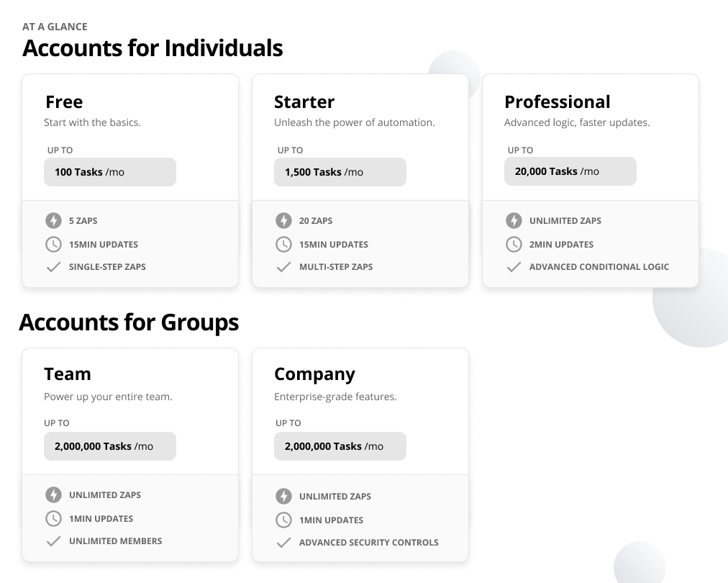
Task: Select the clock icon beside 1MIN UPDATES on Company
Action: [x=283, y=520]
